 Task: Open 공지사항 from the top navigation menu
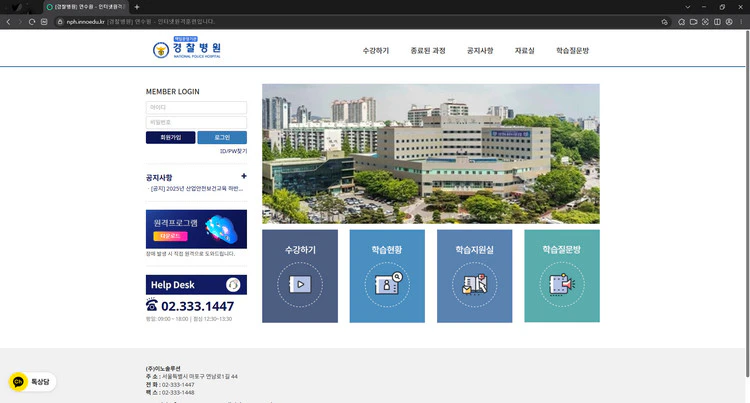(480, 50)
